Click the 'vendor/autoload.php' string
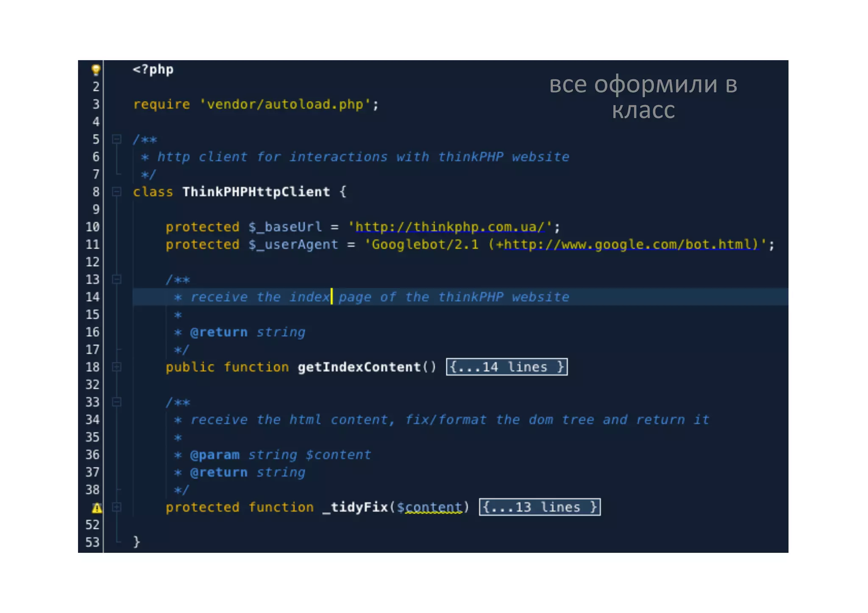This screenshot has height=613, width=868. pyautogui.click(x=285, y=104)
